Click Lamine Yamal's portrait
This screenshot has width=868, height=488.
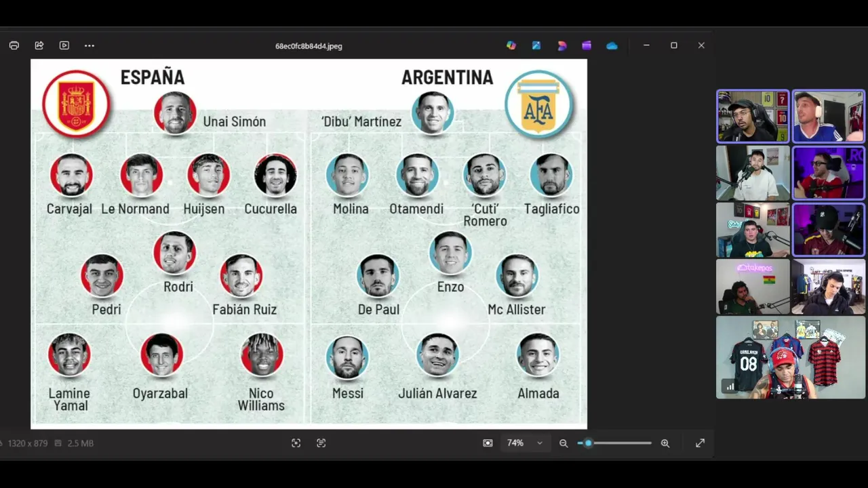coord(69,354)
